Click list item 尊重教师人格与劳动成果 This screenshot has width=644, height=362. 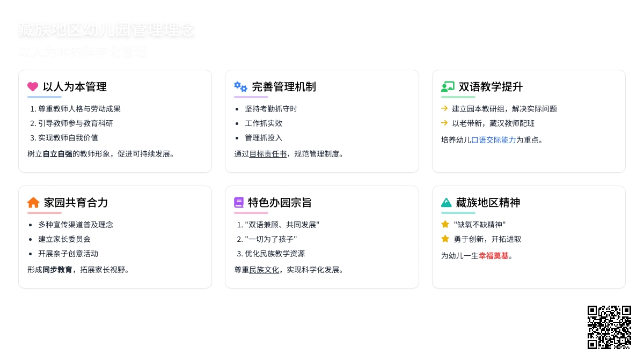point(79,109)
